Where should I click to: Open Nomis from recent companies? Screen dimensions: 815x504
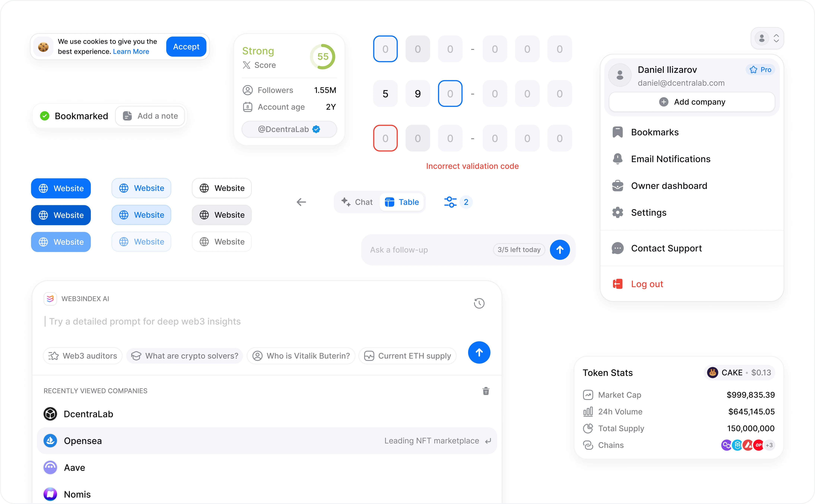tap(267, 494)
